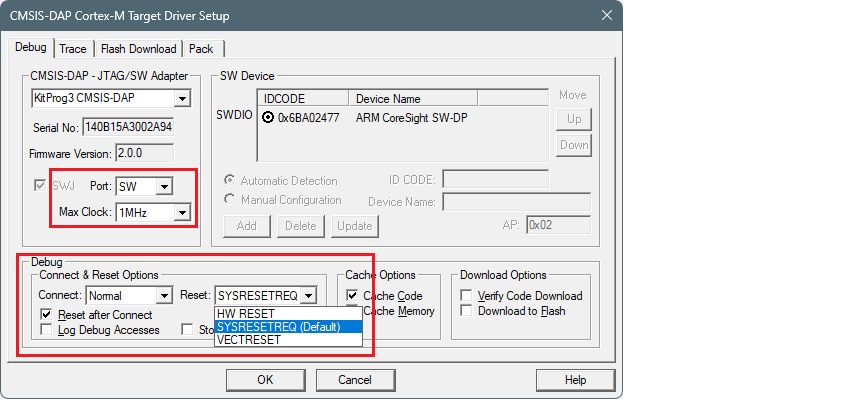849x403 pixels.
Task: Switch to the Trace tab
Action: [x=73, y=48]
